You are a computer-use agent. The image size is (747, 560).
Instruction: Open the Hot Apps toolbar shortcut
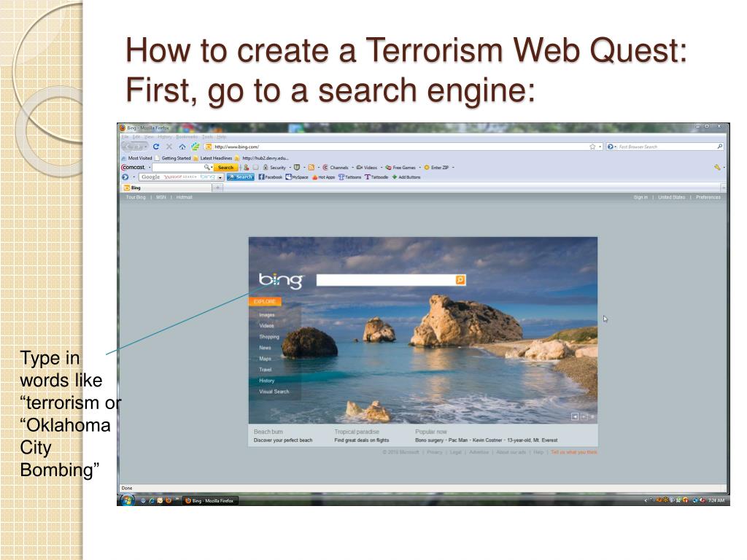coord(323,177)
